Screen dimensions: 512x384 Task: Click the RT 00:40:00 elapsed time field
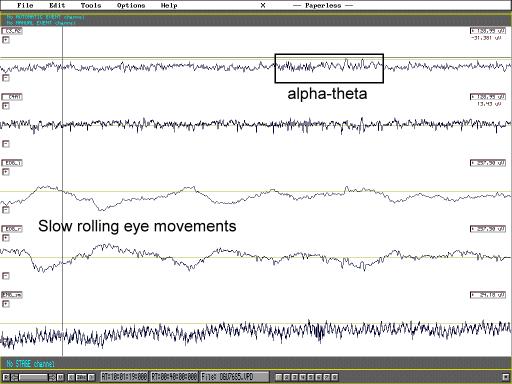click(x=174, y=377)
